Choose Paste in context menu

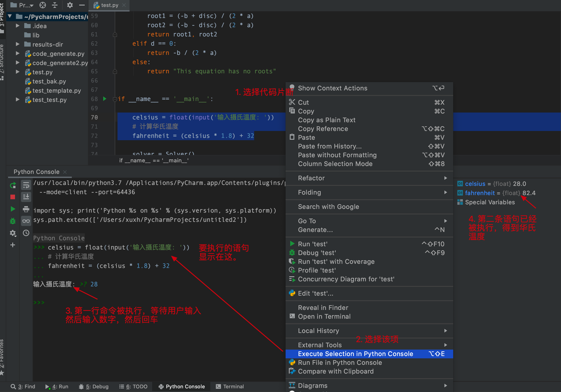pyautogui.click(x=369, y=137)
